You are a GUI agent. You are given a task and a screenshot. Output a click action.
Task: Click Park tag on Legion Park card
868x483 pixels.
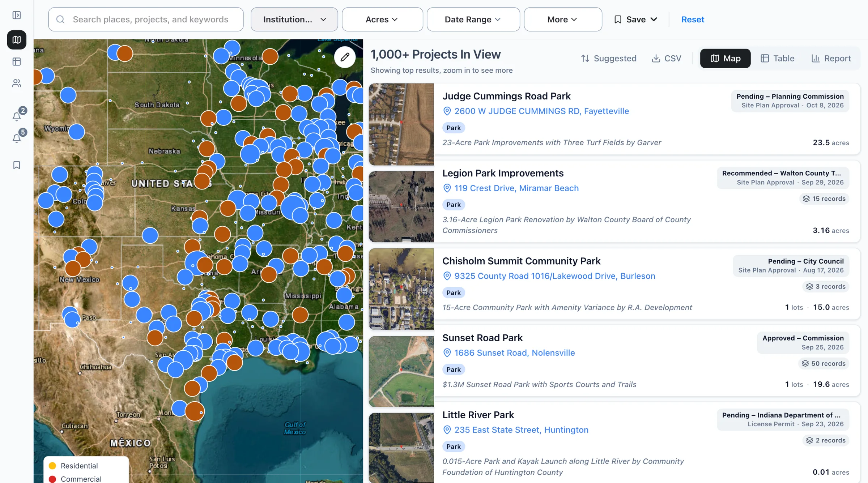click(454, 205)
